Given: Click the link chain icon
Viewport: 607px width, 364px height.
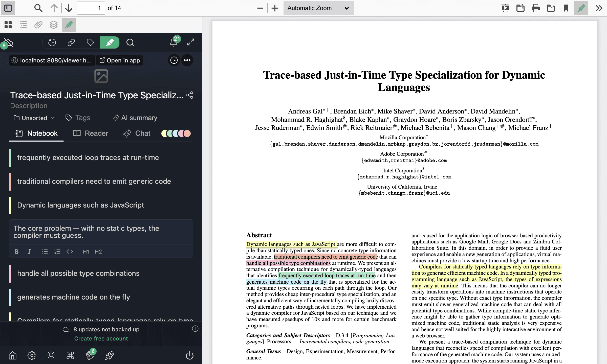Looking at the screenshot, I should pos(71,42).
